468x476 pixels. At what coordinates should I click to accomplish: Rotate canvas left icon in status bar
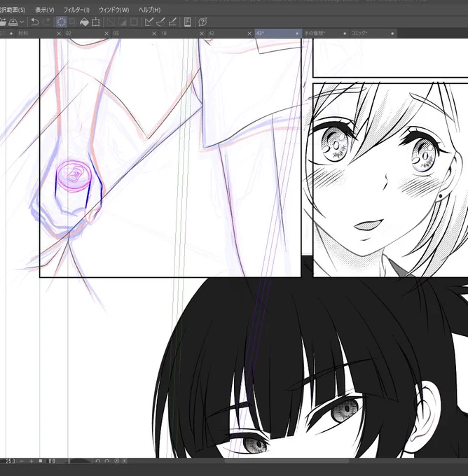[x=97, y=461]
